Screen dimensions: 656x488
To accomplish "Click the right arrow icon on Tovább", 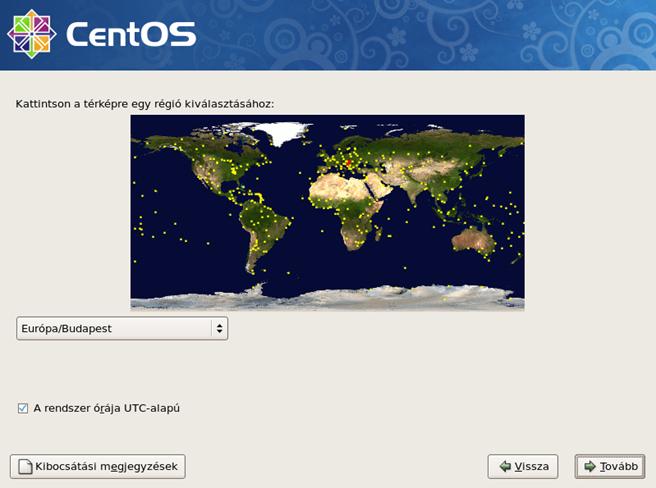I will 591,466.
